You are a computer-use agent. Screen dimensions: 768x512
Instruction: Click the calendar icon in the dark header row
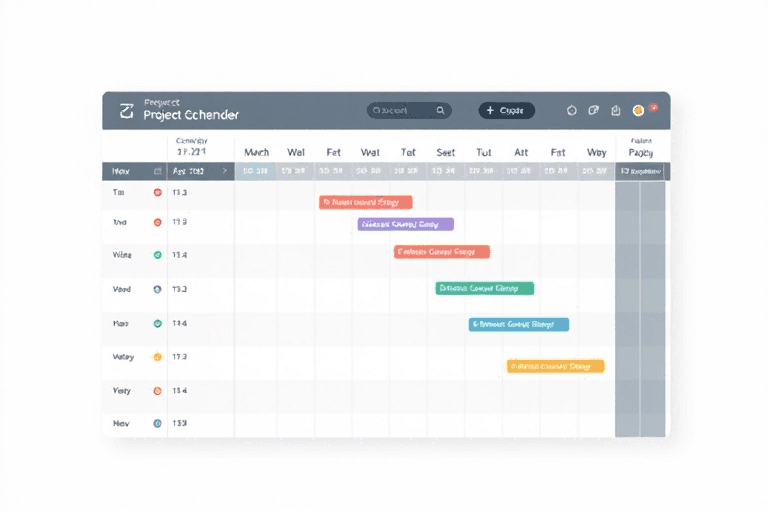[x=157, y=171]
